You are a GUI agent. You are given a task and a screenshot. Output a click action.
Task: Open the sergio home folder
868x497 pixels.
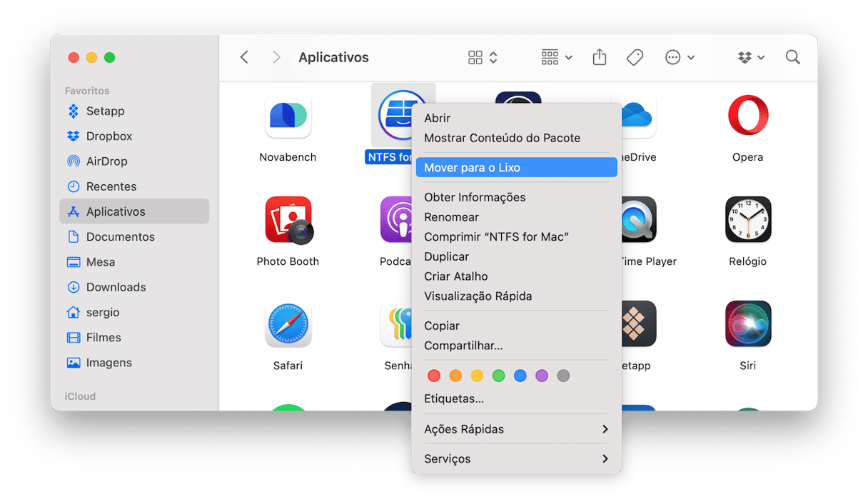[x=134, y=312]
